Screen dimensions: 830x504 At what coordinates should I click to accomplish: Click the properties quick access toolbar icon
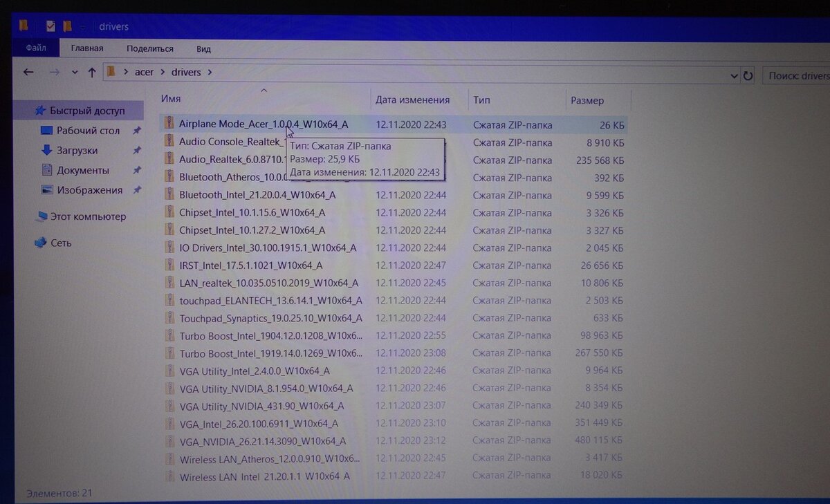tap(50, 27)
